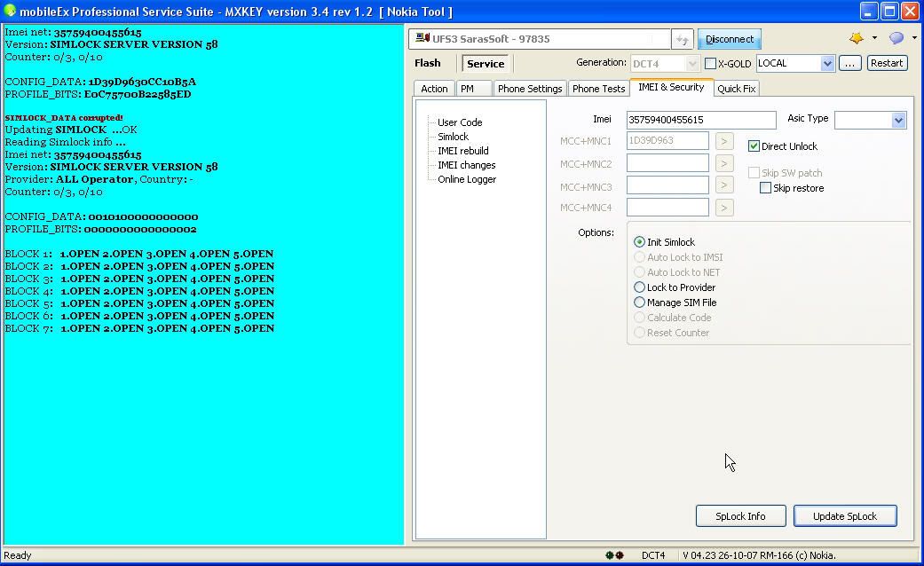Toggle the Skip restore checkbox
The image size is (924, 566).
click(x=765, y=188)
